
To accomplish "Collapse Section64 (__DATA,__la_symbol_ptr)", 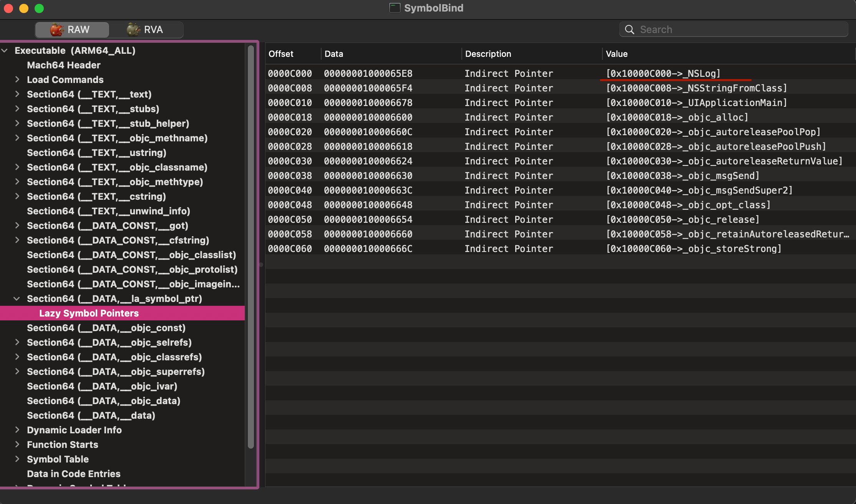I will point(17,298).
